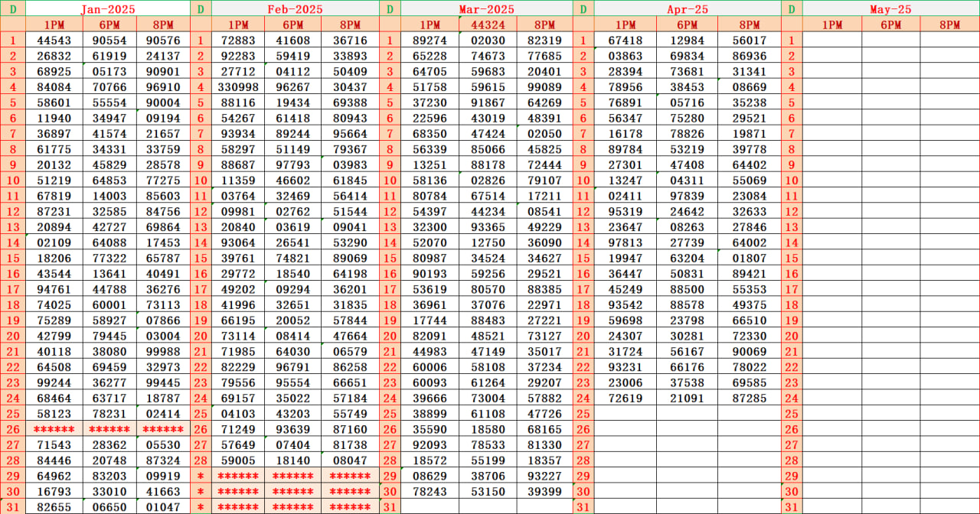Select the value 18580
Viewport: 980px width, 514px height.
(488, 429)
